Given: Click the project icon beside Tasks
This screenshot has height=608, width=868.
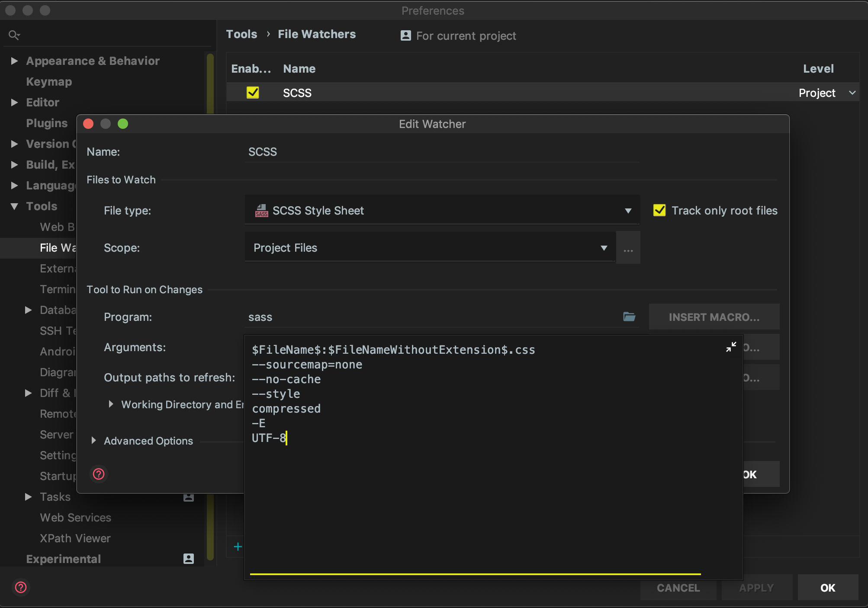Looking at the screenshot, I should pyautogui.click(x=189, y=497).
